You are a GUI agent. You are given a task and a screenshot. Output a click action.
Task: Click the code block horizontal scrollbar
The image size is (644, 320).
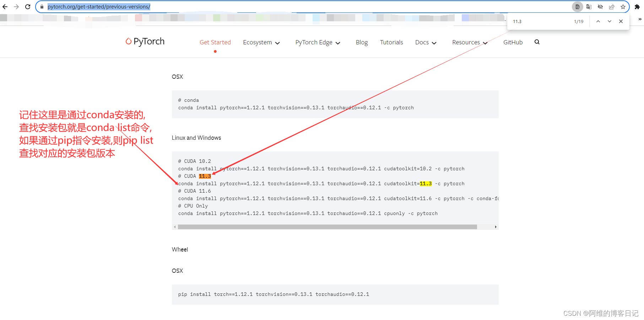click(x=328, y=227)
